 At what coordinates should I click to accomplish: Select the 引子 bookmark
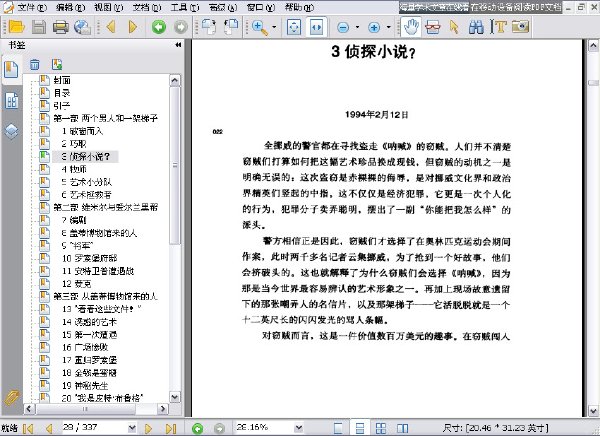[x=62, y=106]
